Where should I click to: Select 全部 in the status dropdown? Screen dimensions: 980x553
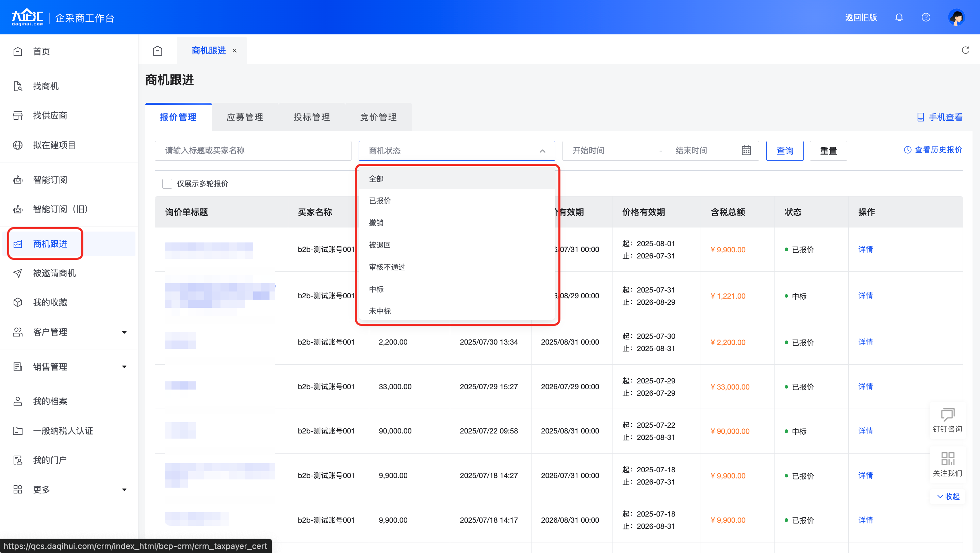[x=457, y=178]
